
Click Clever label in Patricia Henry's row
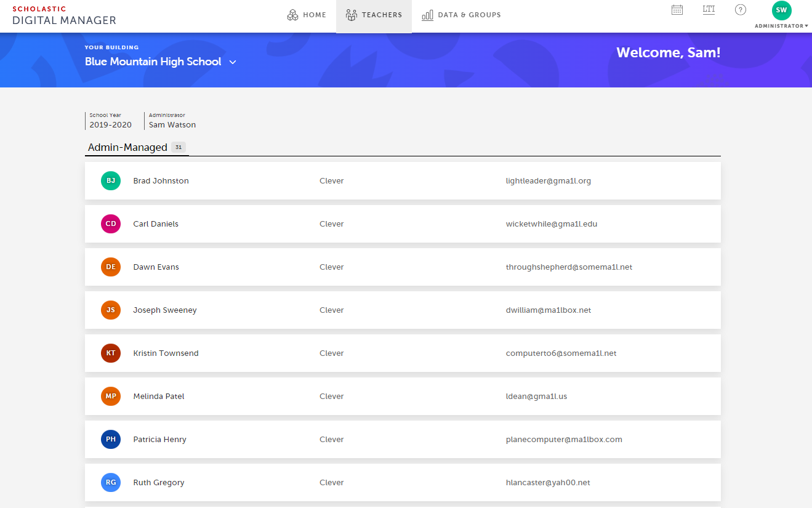click(x=332, y=440)
